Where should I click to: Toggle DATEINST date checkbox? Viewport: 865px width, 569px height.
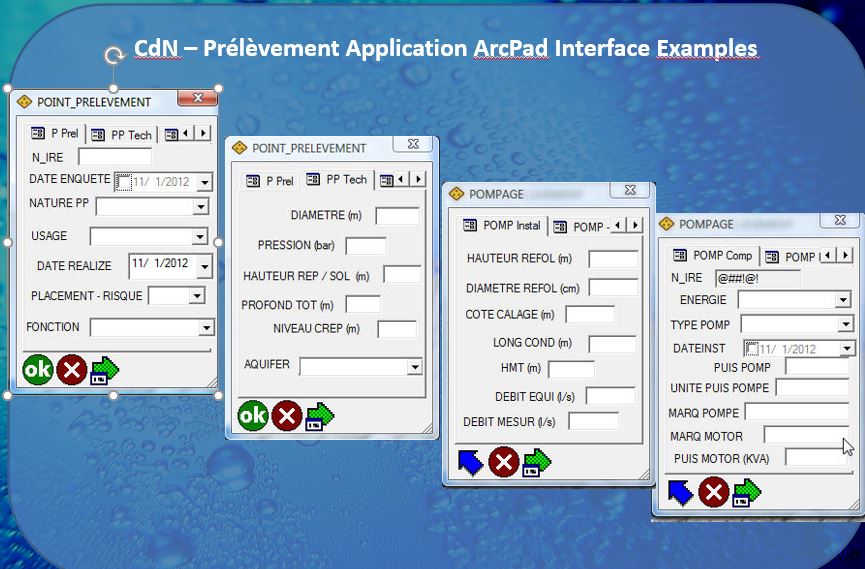coord(752,349)
